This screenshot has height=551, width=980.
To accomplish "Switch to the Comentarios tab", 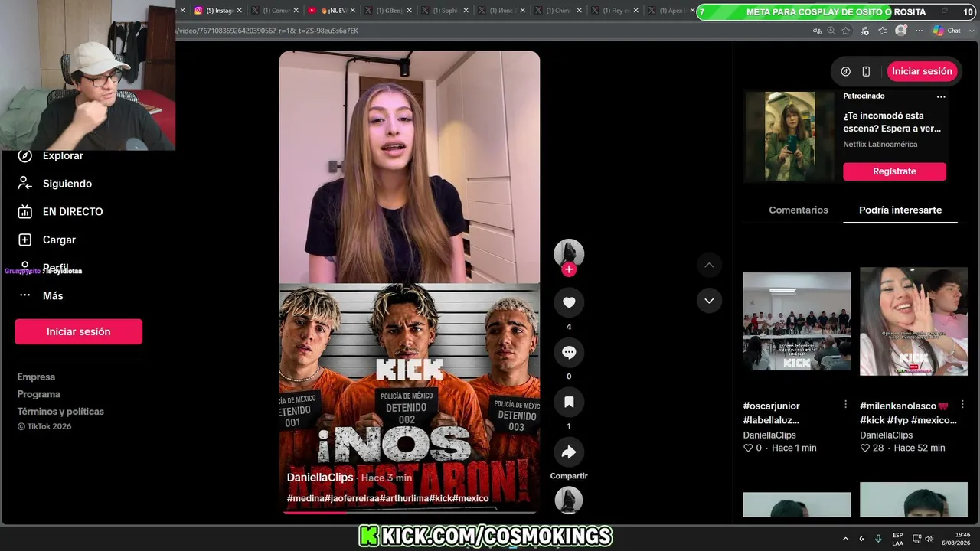I will click(x=799, y=210).
